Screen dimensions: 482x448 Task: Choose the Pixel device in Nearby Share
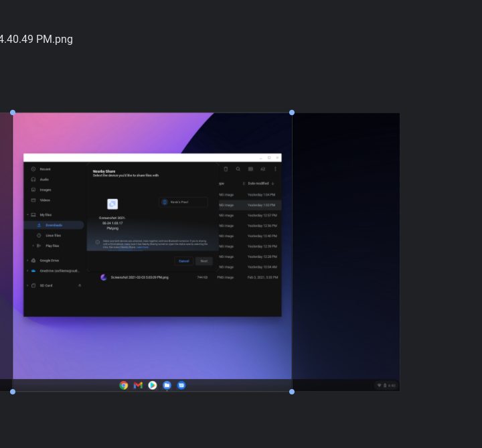[183, 202]
